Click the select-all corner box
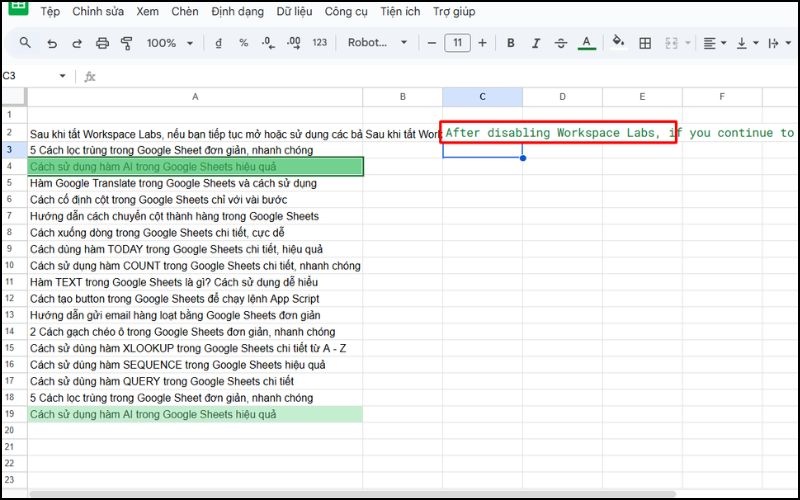800x500 pixels. [14, 97]
